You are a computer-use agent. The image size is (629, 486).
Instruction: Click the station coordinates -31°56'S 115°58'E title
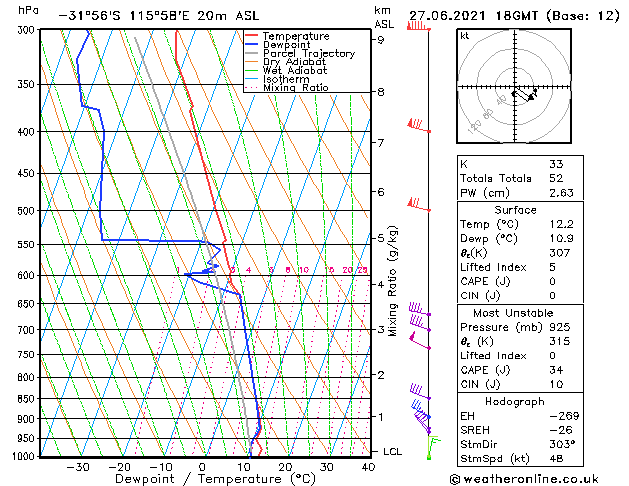point(159,16)
